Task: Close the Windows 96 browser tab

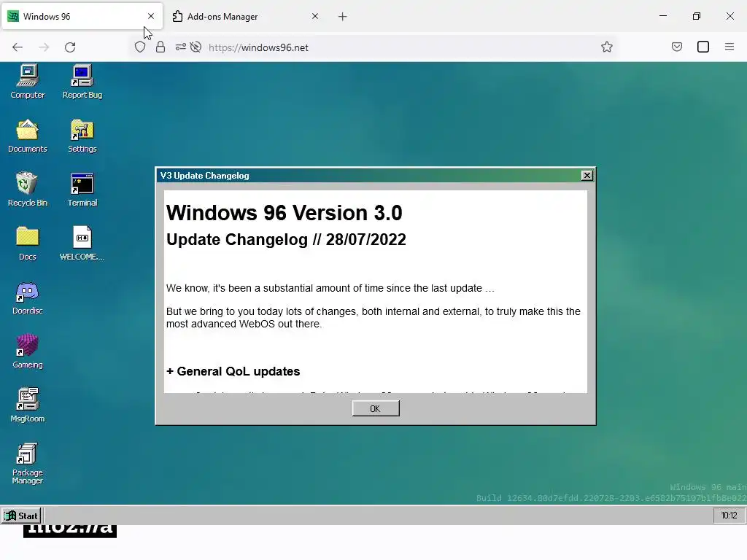Action: (x=151, y=16)
